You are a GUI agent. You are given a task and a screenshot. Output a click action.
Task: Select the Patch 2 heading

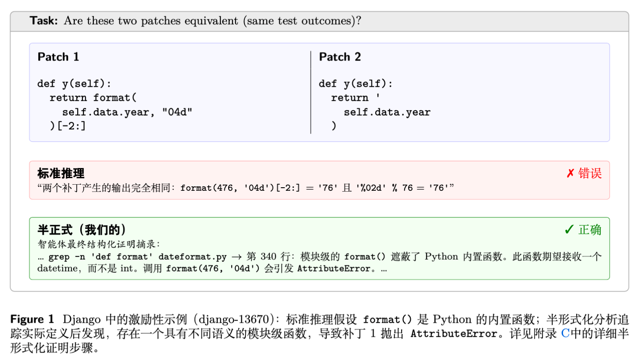tap(340, 57)
